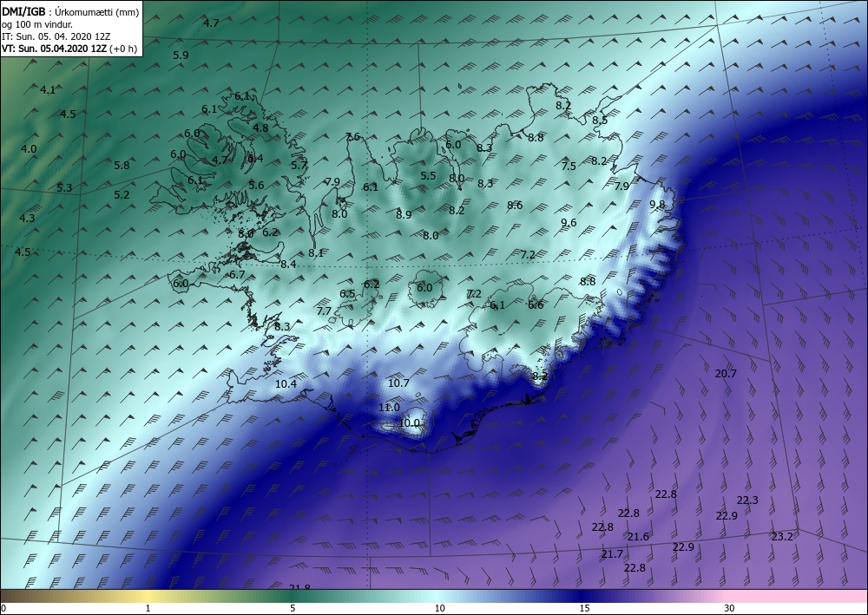The height and width of the screenshot is (615, 868).
Task: Select the '20.7' value over the ocean
Action: coord(726,374)
